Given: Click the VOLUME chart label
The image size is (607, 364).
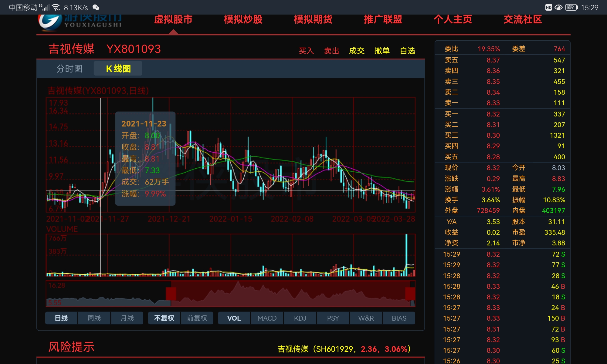Looking at the screenshot, I should click(62, 229).
